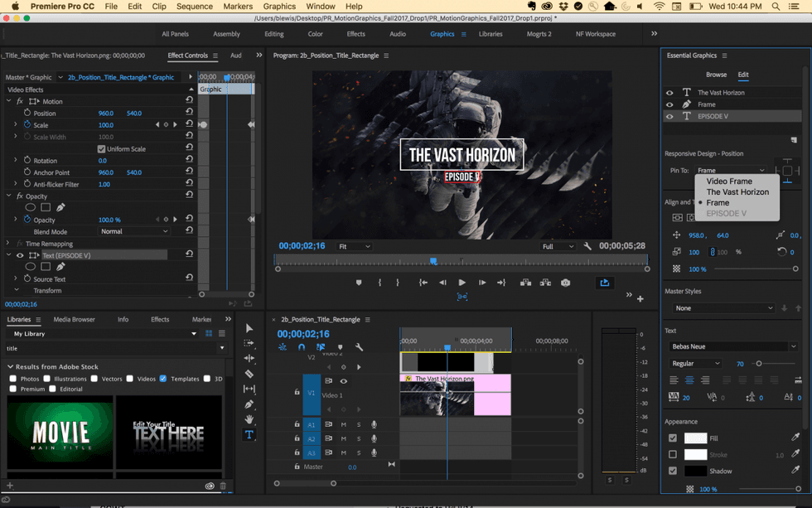Choose Video Frame in Pin To list
The height and width of the screenshot is (508, 812).
click(729, 181)
